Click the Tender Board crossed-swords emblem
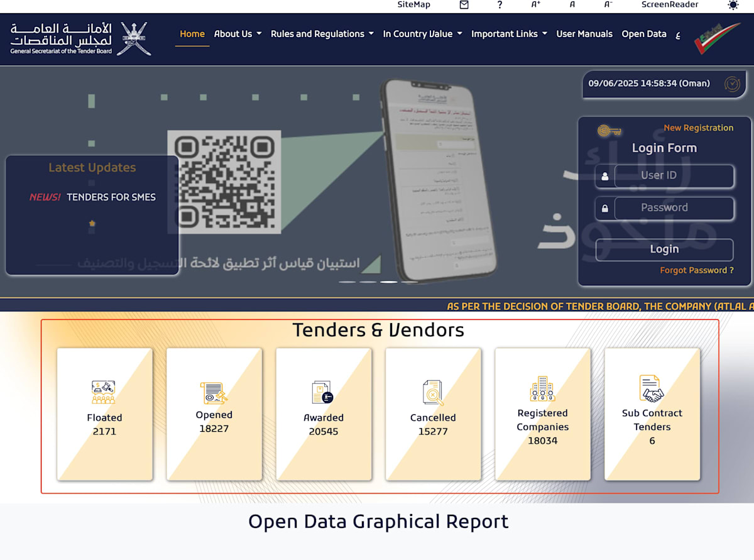 pos(134,38)
